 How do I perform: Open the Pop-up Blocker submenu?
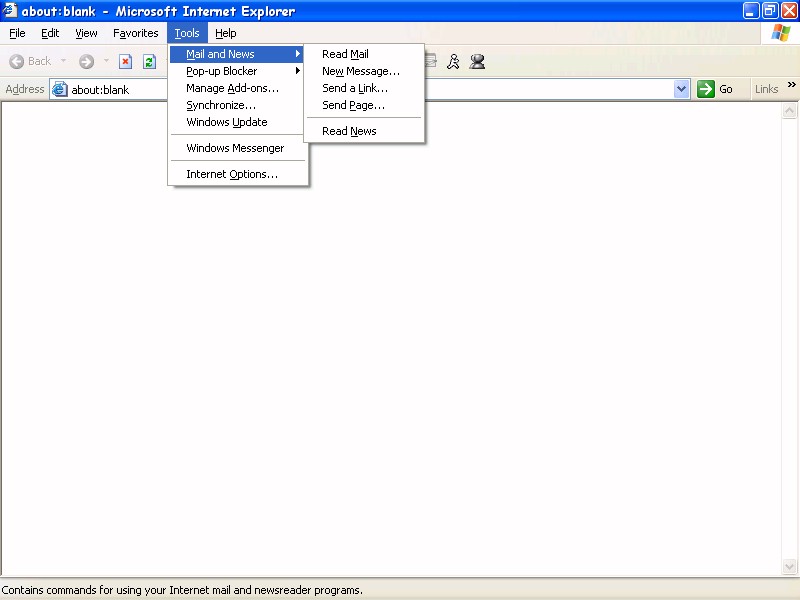[237, 71]
